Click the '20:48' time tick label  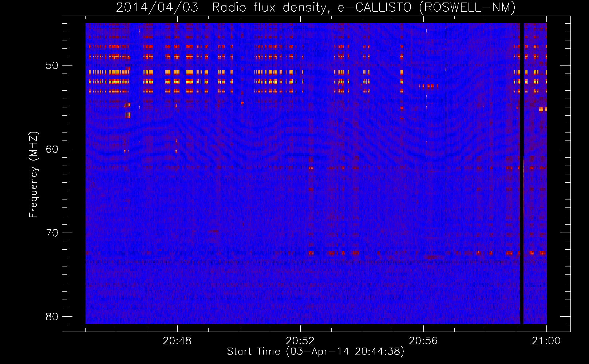[x=177, y=341]
